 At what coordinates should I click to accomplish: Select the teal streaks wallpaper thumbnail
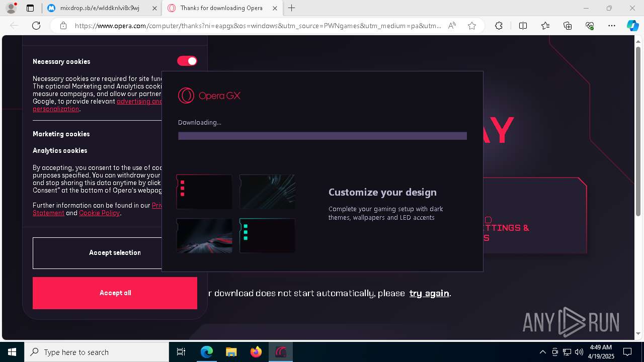pyautogui.click(x=267, y=192)
